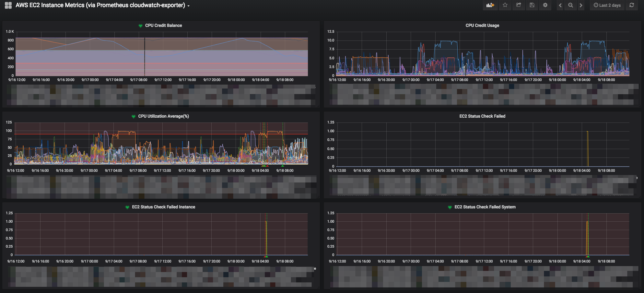This screenshot has height=293, width=644.
Task: Click the green alert marker near 9/18 08:00 in CPU Utilization
Action: point(283,166)
